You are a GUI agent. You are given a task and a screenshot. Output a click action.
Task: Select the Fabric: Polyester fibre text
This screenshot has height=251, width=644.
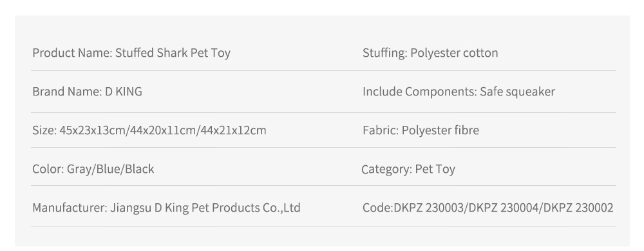click(x=421, y=130)
